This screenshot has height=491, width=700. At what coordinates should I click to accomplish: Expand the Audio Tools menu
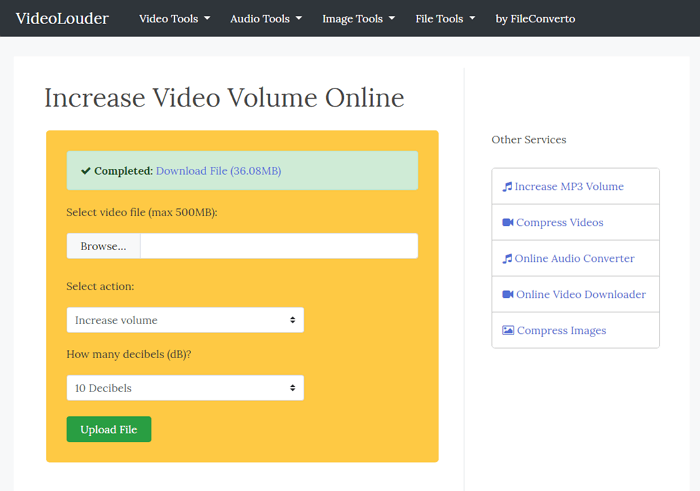[x=265, y=18]
